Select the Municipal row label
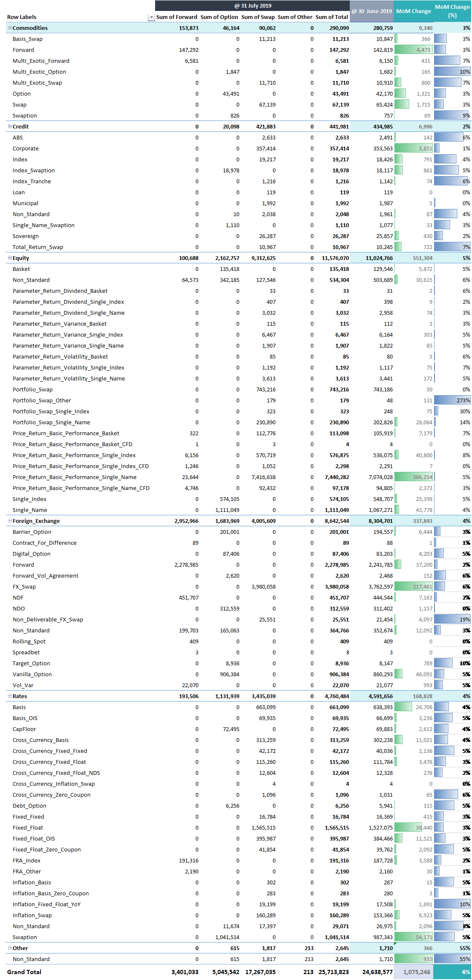This screenshot has width=472, height=980. (25, 203)
